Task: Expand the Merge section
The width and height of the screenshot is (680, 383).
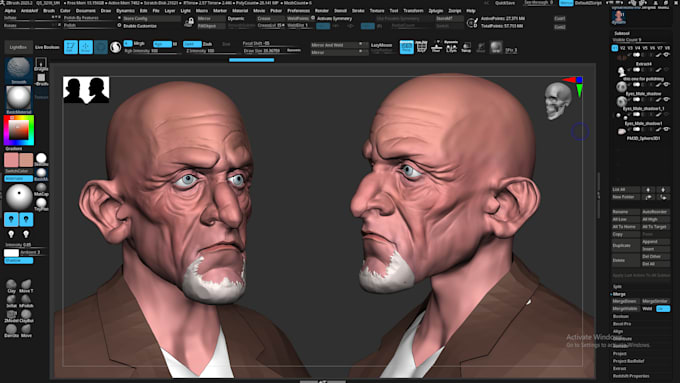Action: [x=619, y=294]
